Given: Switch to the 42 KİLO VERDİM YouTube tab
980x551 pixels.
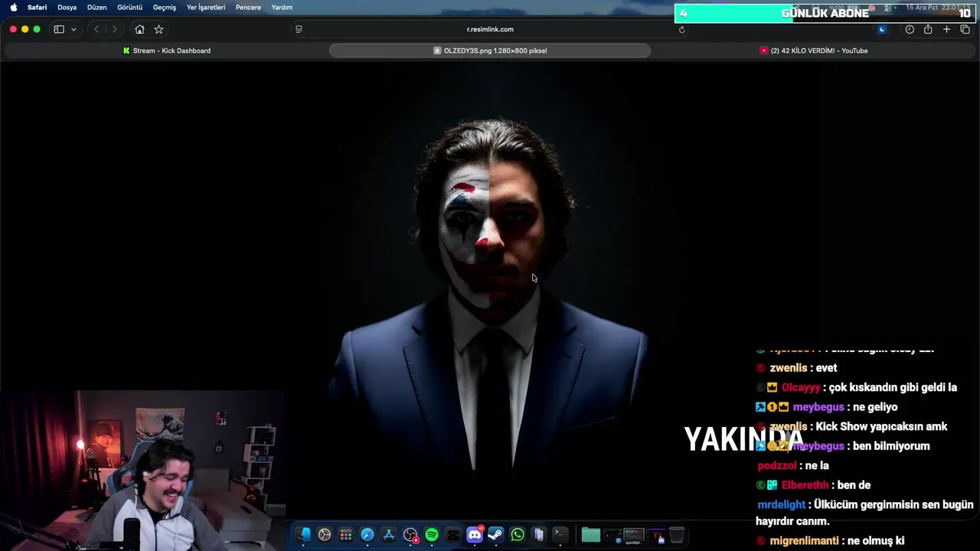Looking at the screenshot, I should [814, 51].
